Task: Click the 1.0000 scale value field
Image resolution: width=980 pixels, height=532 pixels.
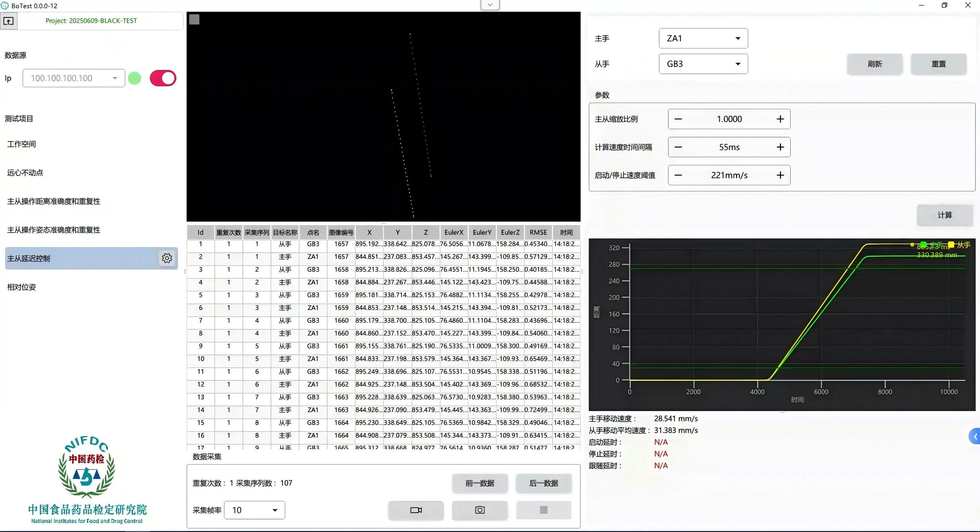Action: (x=729, y=119)
